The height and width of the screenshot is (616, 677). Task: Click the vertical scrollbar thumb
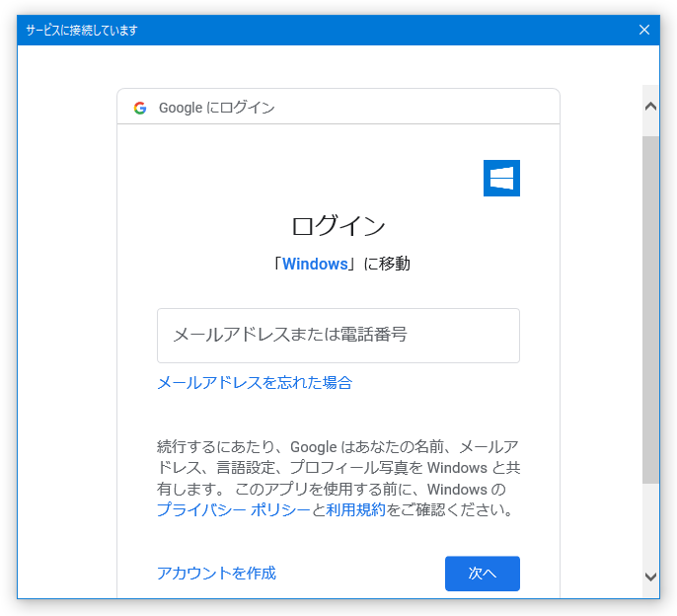[x=650, y=309]
